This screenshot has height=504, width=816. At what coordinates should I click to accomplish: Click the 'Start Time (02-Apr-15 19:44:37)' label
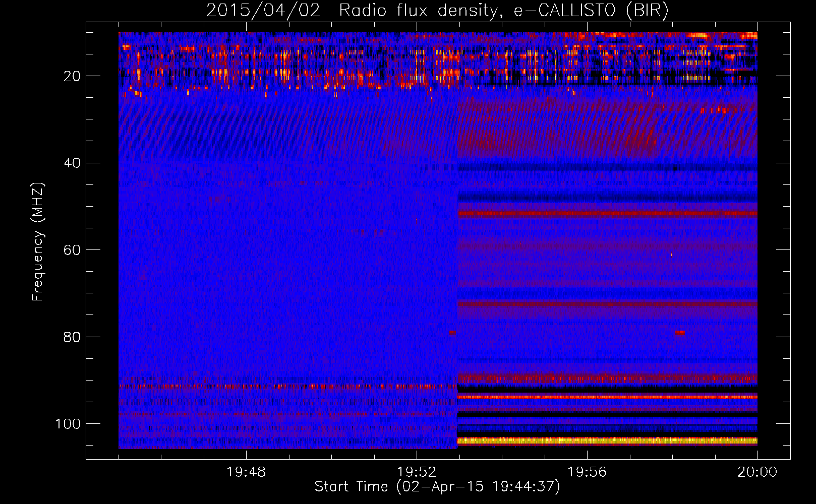tap(437, 487)
